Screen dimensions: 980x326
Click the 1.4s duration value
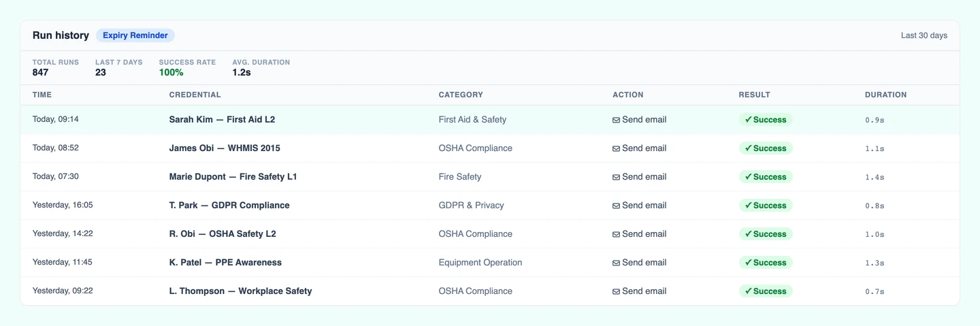(x=875, y=177)
